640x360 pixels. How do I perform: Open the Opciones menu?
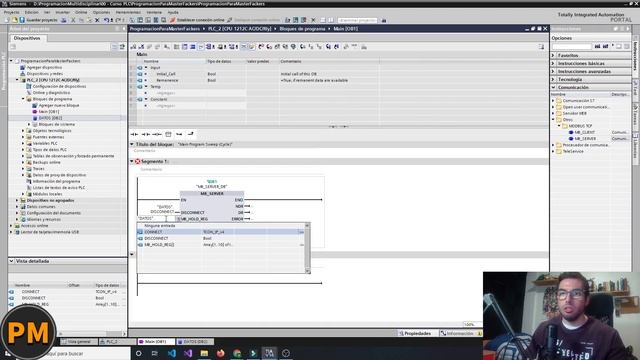101,12
